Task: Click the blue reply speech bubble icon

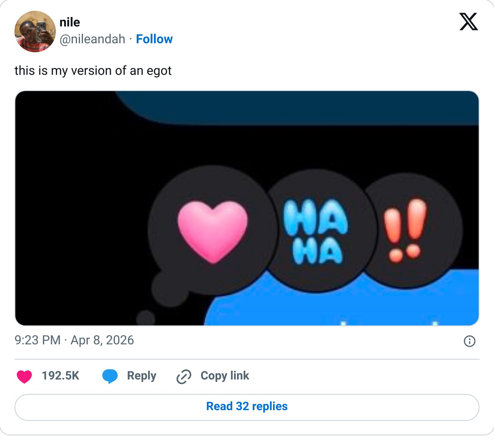Action: pos(110,376)
